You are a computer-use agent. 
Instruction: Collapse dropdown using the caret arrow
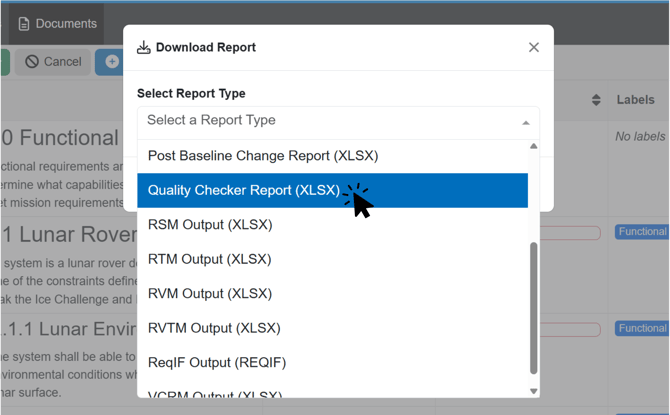coord(526,122)
